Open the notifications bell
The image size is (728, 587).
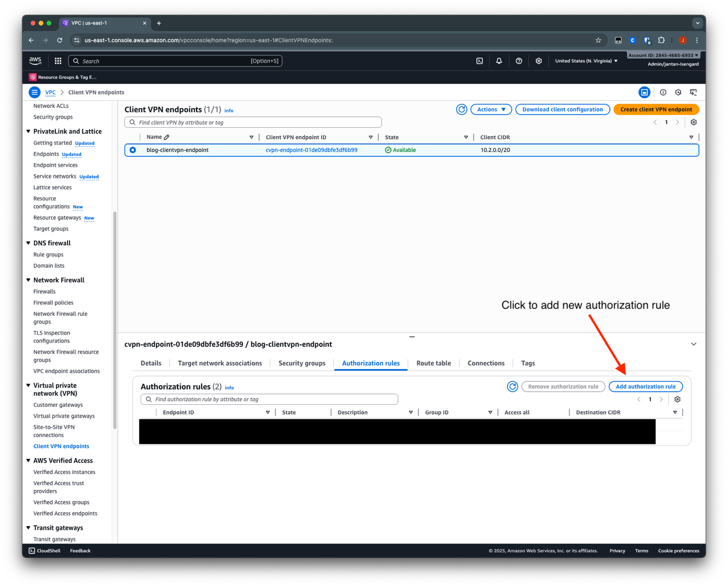tap(499, 61)
